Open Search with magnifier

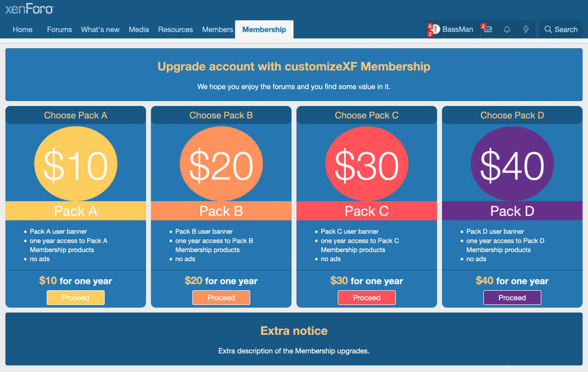pyautogui.click(x=560, y=29)
